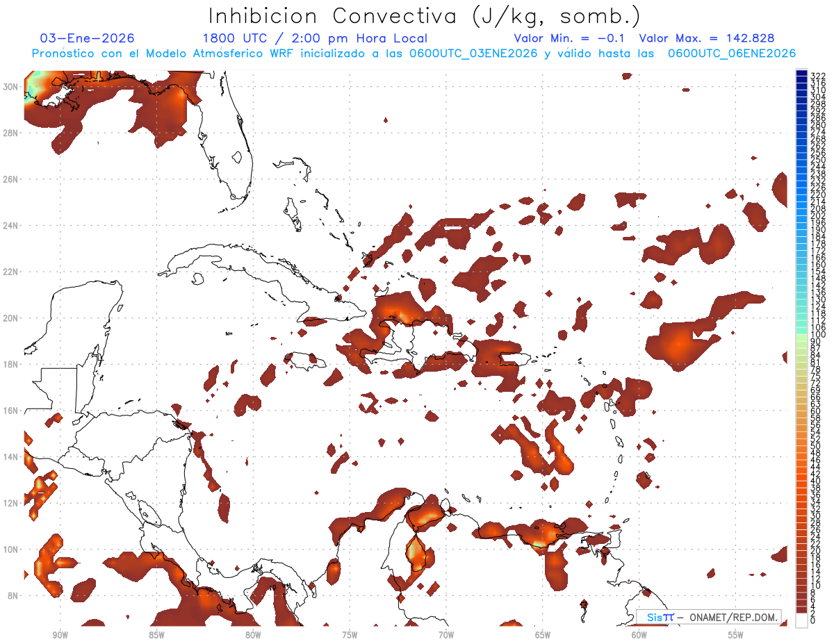Click the initialization timestamp "0600UTC_03ENE2026"
Image resolution: width=834 pixels, height=644 pixels.
point(474,53)
